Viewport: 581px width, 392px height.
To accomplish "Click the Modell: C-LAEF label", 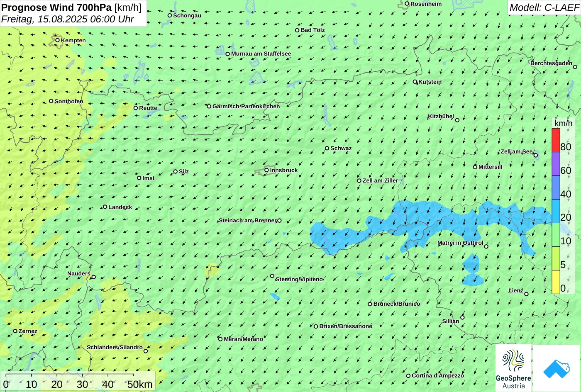I will (544, 7).
